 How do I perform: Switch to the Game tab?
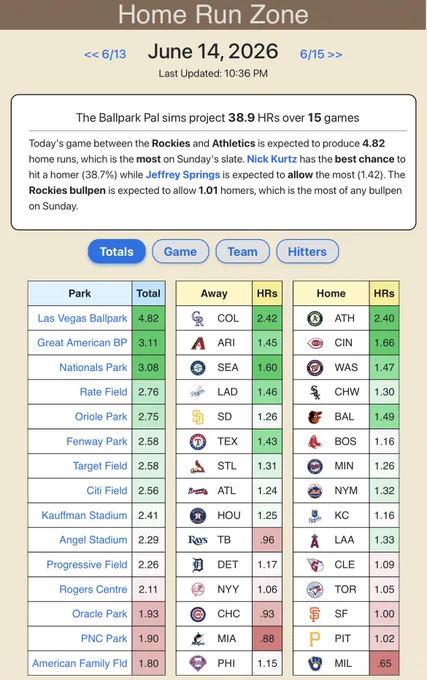pos(180,252)
